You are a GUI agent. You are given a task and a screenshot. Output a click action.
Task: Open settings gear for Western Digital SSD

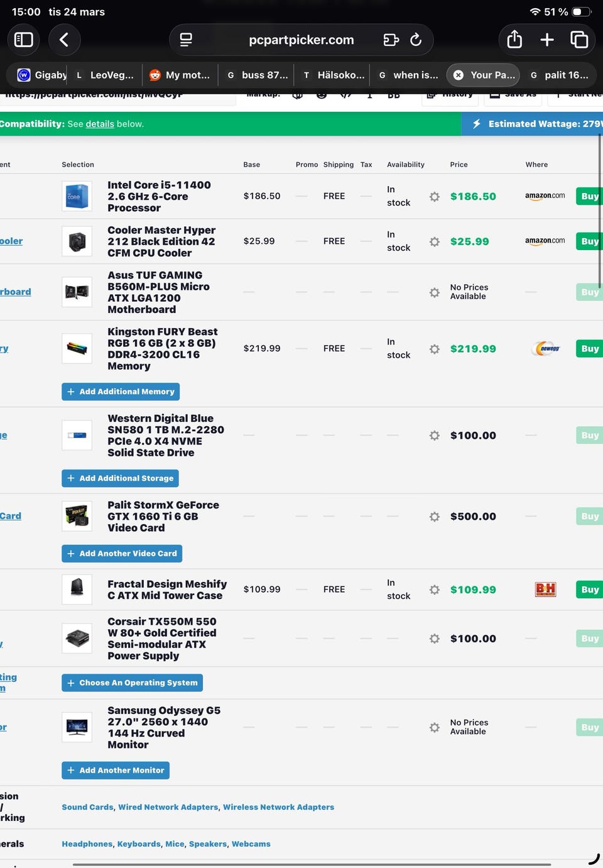click(x=435, y=436)
